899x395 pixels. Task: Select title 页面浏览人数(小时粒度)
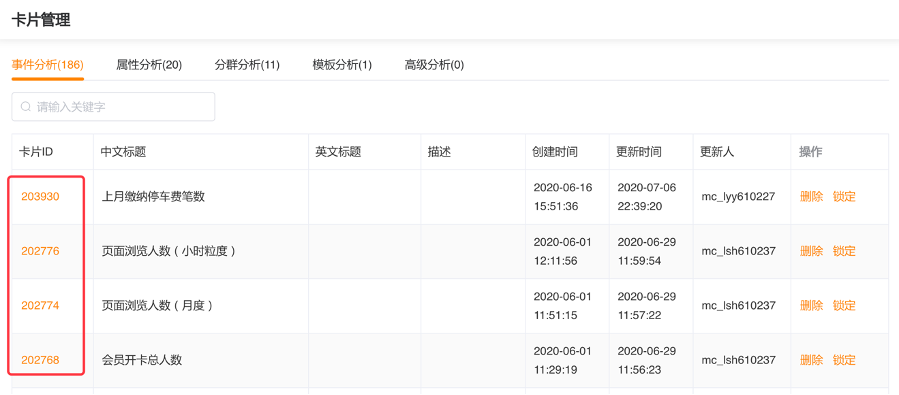(169, 251)
